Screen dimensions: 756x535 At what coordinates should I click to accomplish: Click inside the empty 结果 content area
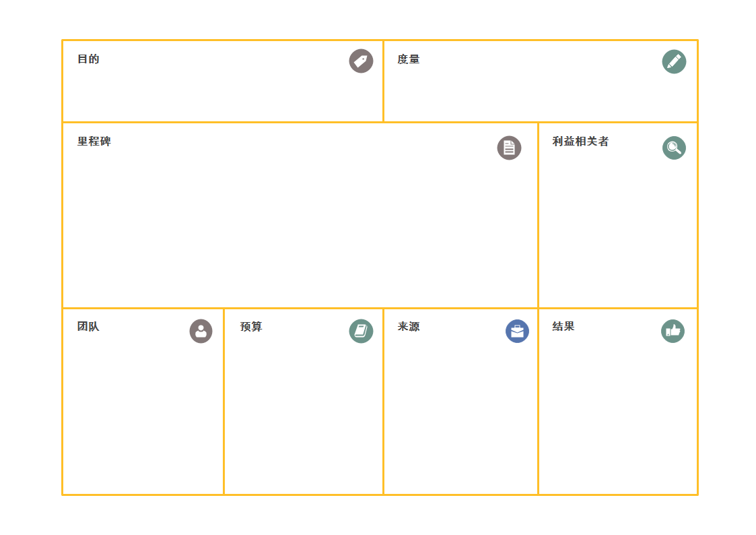click(x=617, y=415)
